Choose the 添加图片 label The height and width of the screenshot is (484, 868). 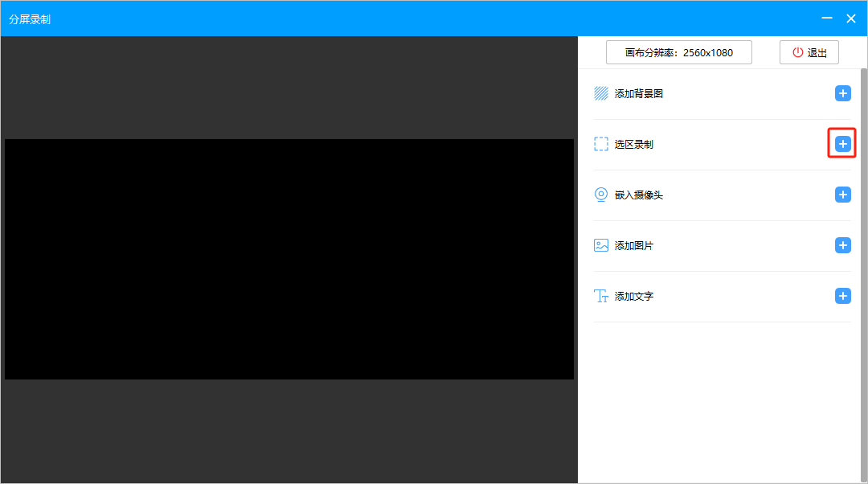coord(634,245)
